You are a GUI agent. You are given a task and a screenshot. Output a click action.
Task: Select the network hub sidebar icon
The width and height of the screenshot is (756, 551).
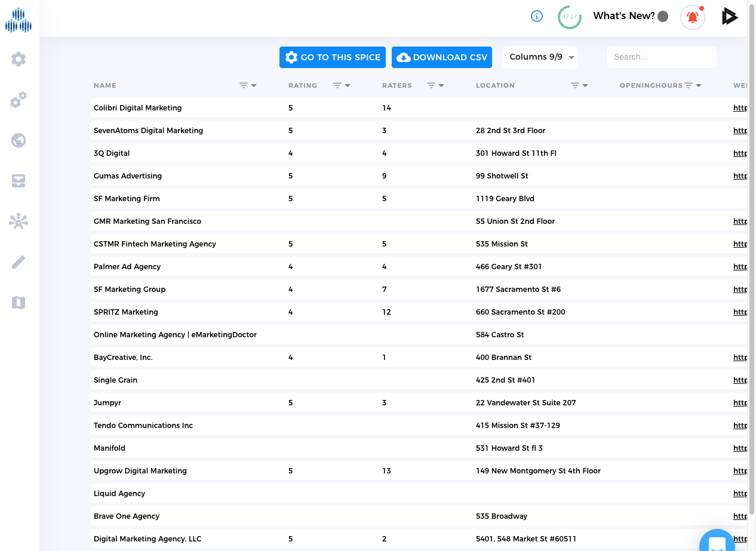point(19,222)
